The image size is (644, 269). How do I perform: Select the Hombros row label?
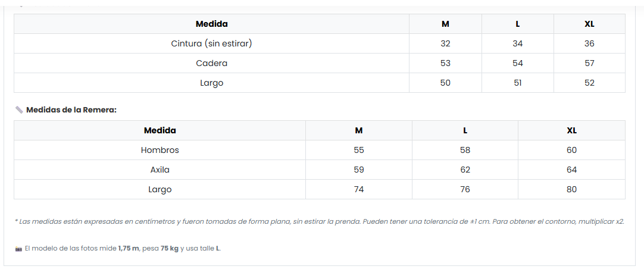(160, 150)
